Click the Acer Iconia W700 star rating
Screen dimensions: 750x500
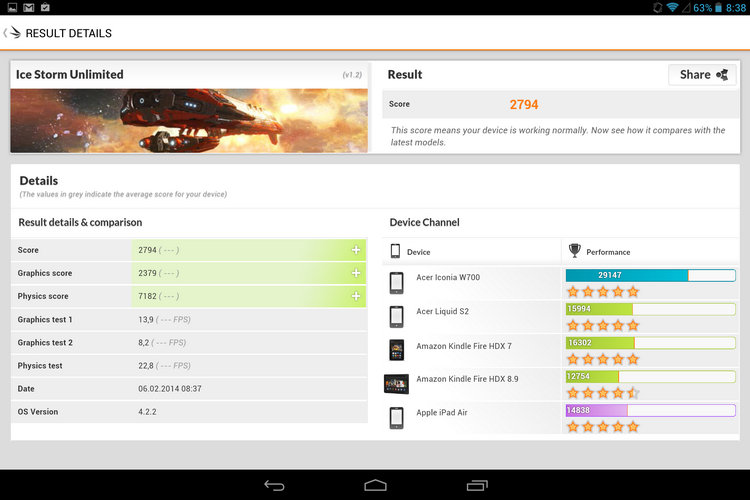point(603,291)
